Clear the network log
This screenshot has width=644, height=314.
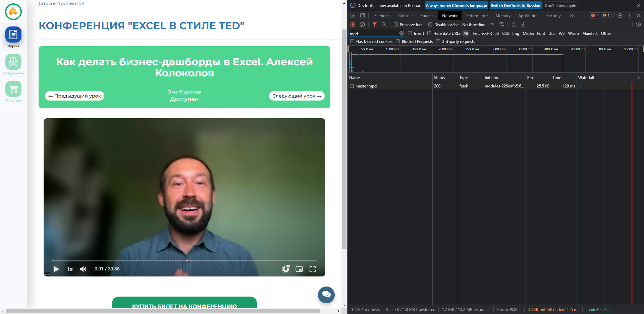362,24
